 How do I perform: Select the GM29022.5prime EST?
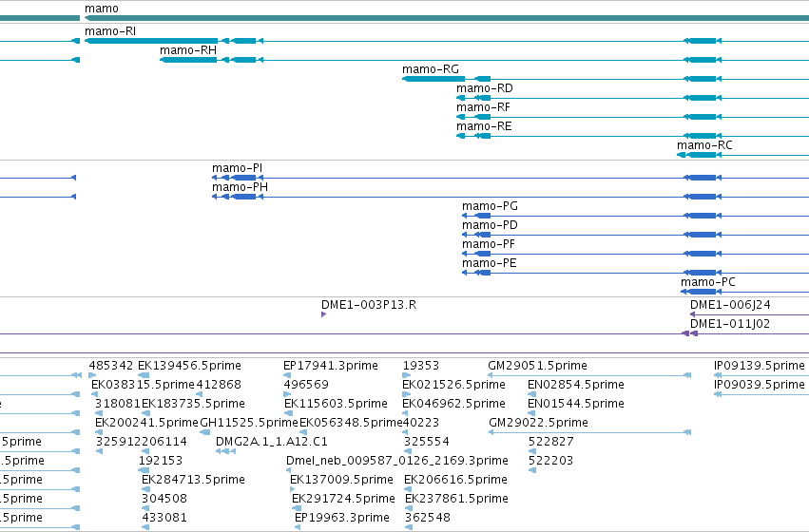tap(538, 423)
